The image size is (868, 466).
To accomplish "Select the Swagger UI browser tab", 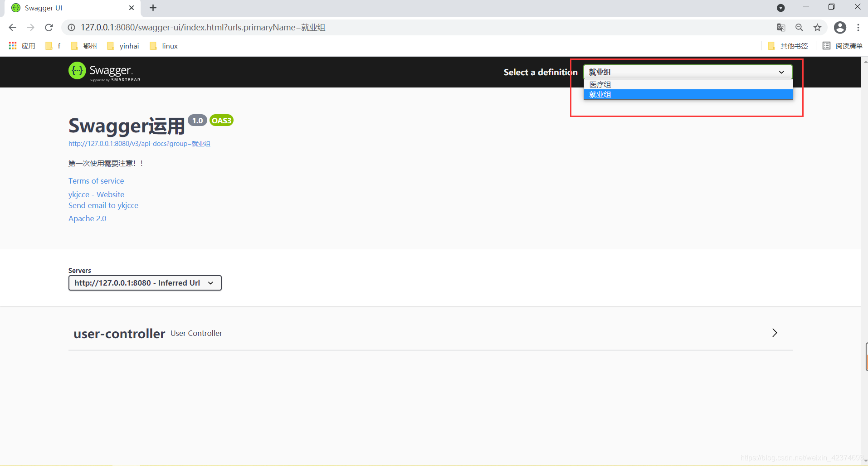I will pos(73,8).
